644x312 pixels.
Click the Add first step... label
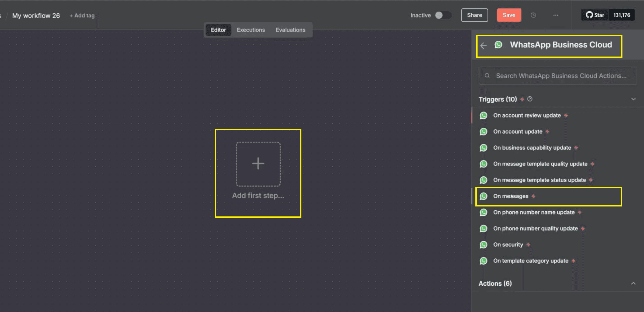[x=258, y=196]
